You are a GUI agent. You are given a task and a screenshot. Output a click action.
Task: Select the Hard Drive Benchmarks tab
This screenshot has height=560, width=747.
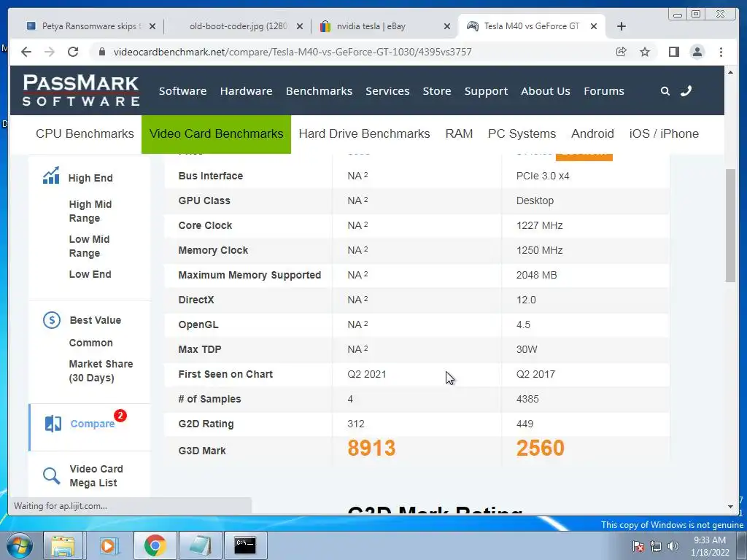point(365,134)
